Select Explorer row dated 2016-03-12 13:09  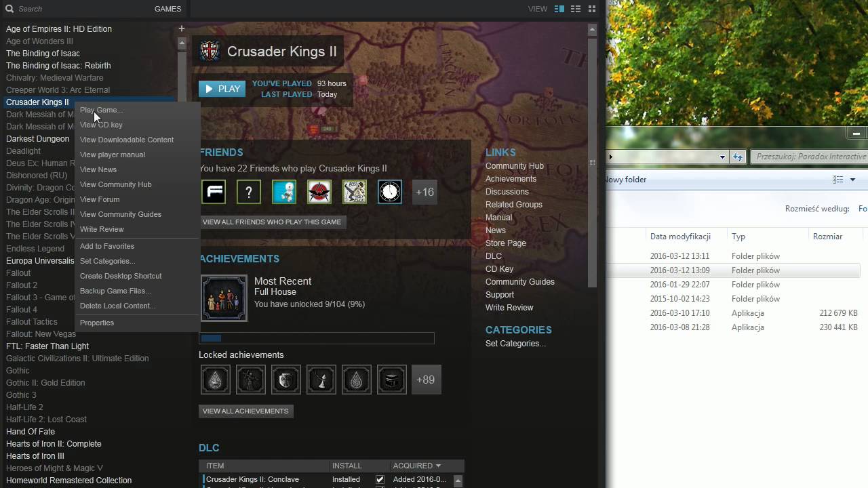(734, 270)
